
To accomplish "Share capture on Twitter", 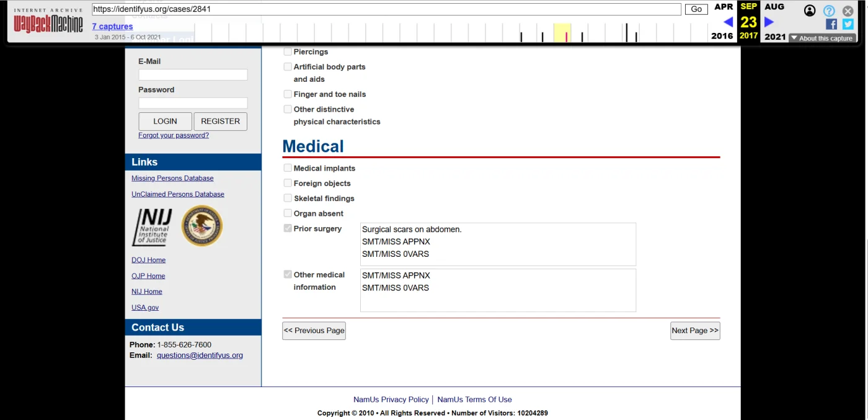I will point(848,24).
